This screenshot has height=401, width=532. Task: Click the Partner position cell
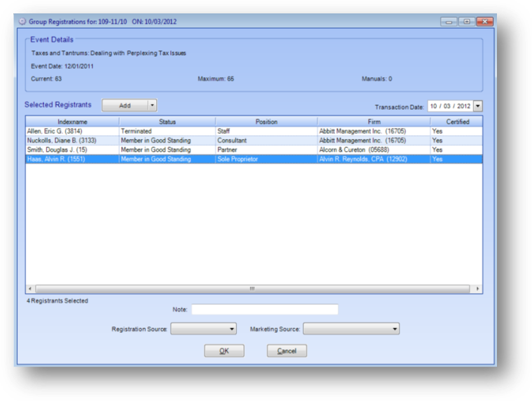pyautogui.click(x=266, y=150)
